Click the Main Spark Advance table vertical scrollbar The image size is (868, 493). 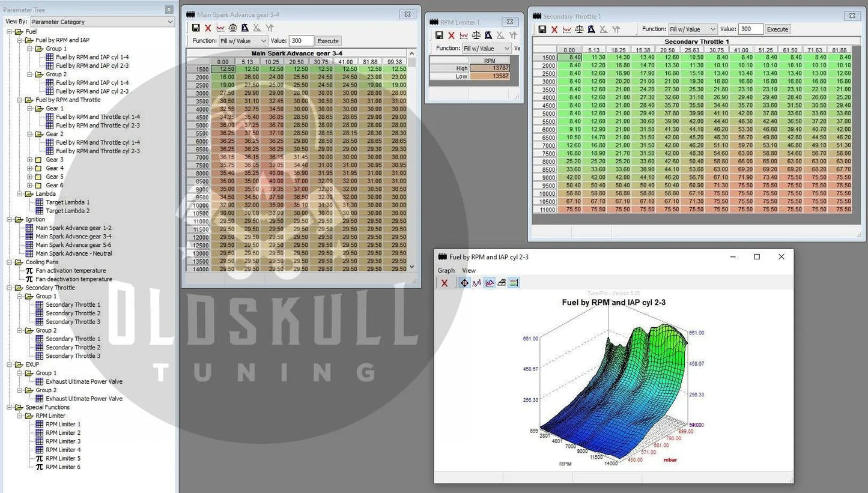(411, 162)
